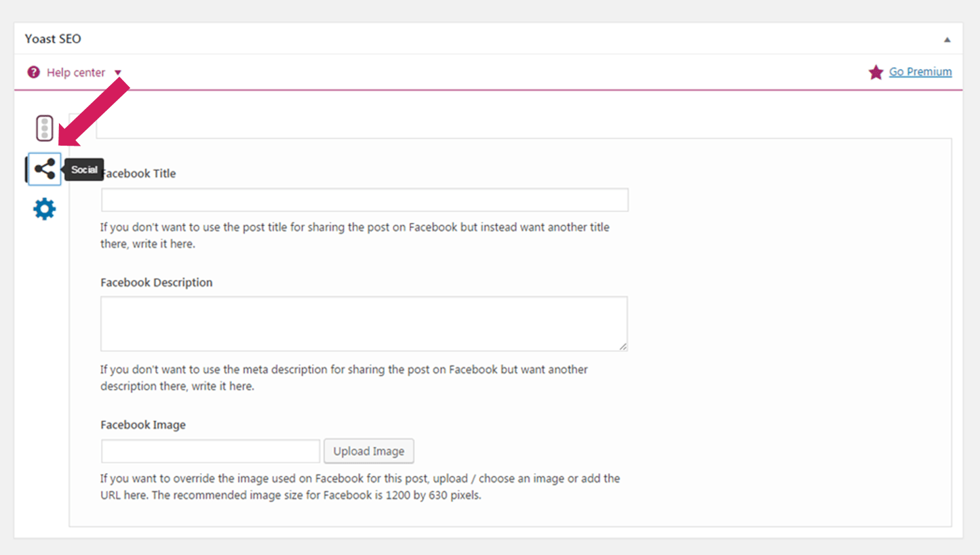Click the Facebook Description resize handle corner
980x555 pixels.
[623, 346]
